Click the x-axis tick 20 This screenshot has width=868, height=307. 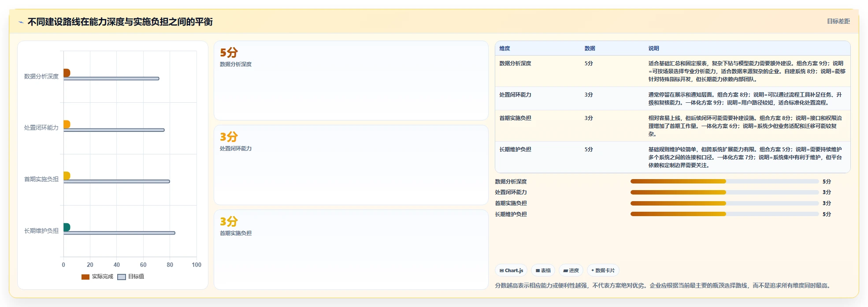90,265
